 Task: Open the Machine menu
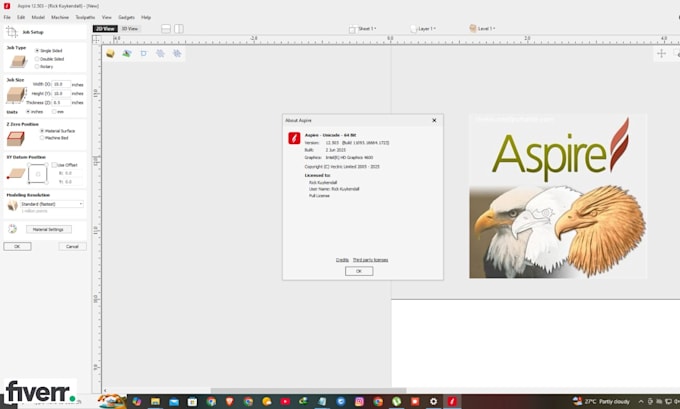(x=60, y=17)
